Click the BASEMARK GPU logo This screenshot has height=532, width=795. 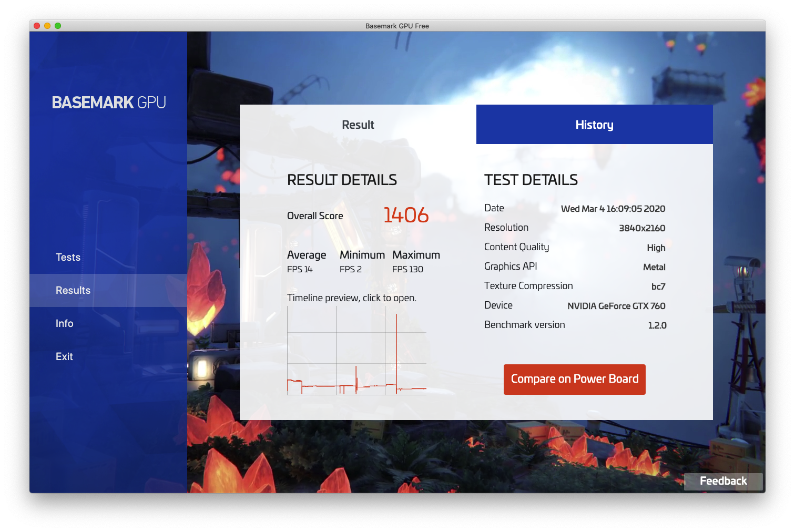109,103
